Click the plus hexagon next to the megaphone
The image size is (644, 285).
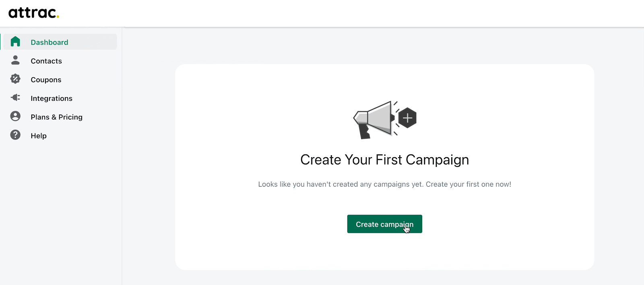[407, 118]
